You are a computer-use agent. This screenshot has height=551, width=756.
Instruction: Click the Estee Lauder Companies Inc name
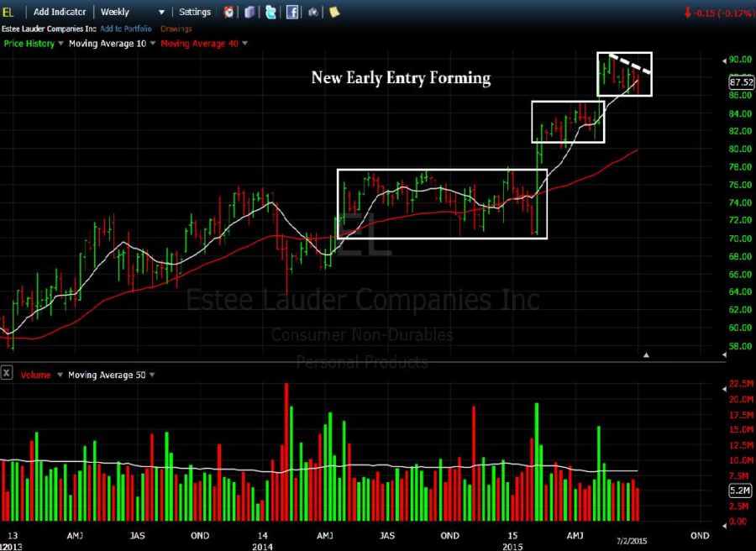pos(49,29)
